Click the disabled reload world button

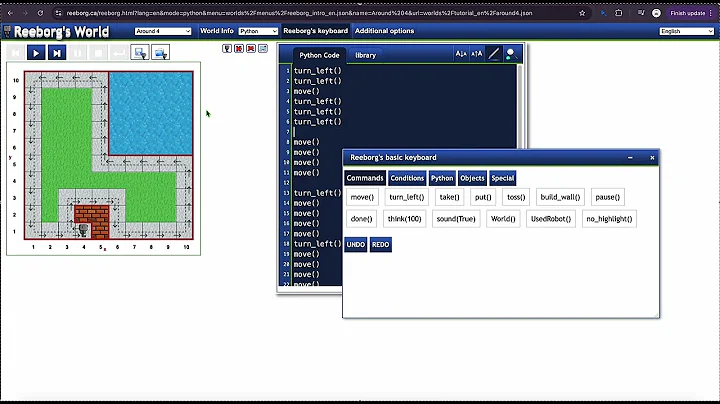(16, 53)
